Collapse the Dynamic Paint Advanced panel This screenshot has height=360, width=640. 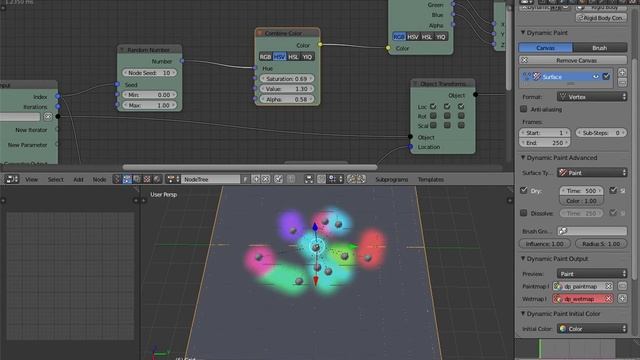click(x=522, y=158)
